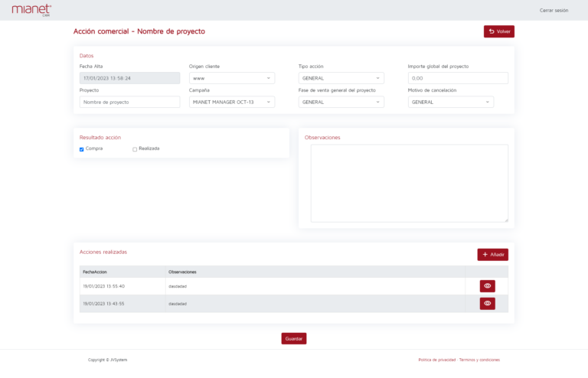Open the Campaña dropdown
588x378 pixels.
(x=231, y=102)
